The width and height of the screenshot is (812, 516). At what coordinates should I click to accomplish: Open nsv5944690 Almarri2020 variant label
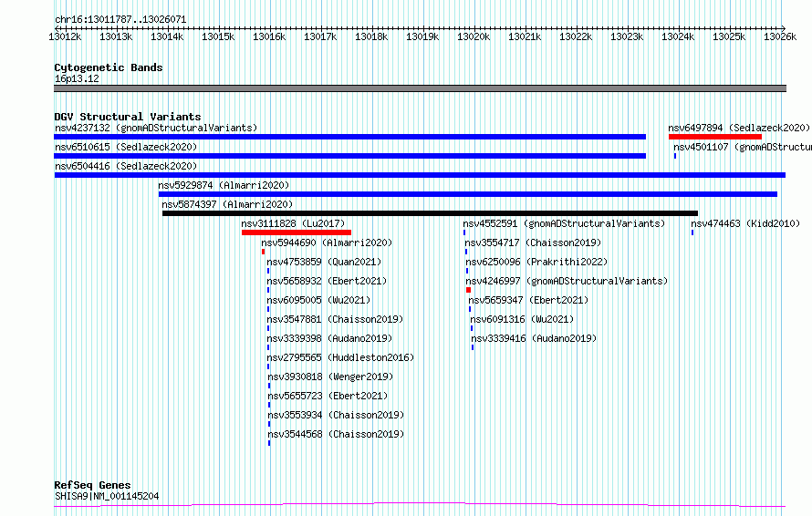[327, 243]
